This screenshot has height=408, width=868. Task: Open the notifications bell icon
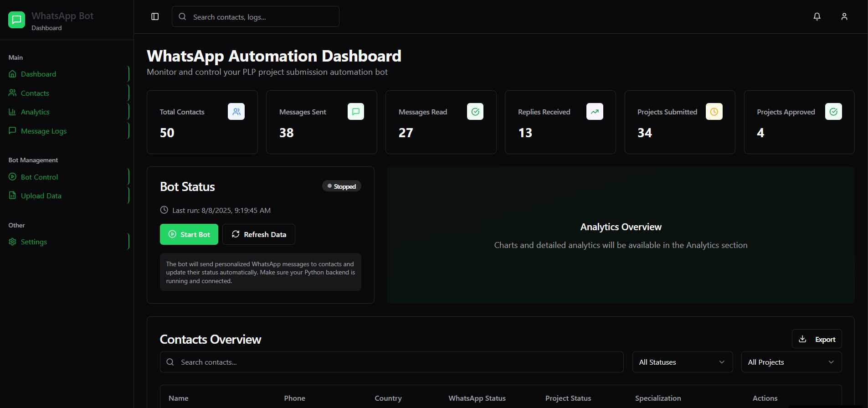817,16
